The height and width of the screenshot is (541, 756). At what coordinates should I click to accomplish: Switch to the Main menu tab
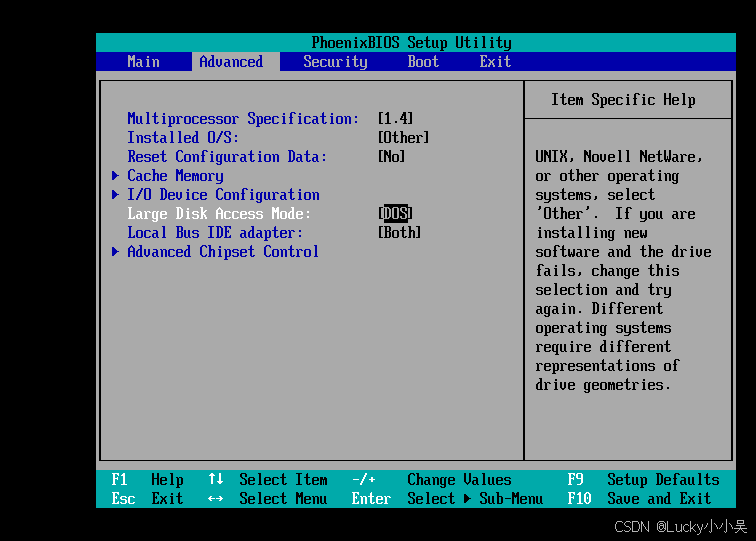tap(143, 62)
